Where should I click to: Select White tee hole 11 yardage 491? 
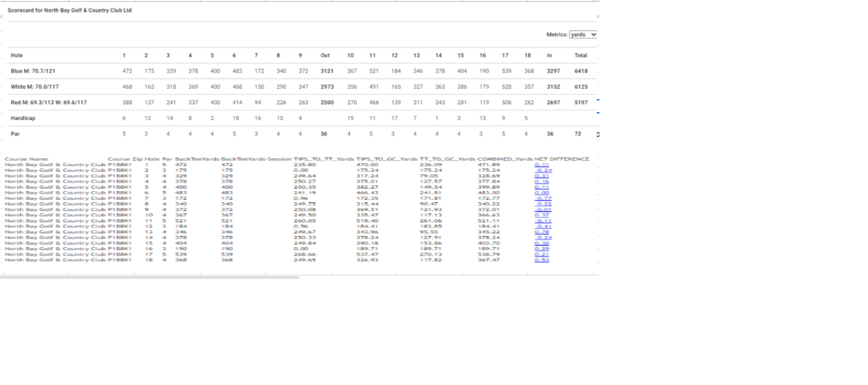[x=374, y=86]
